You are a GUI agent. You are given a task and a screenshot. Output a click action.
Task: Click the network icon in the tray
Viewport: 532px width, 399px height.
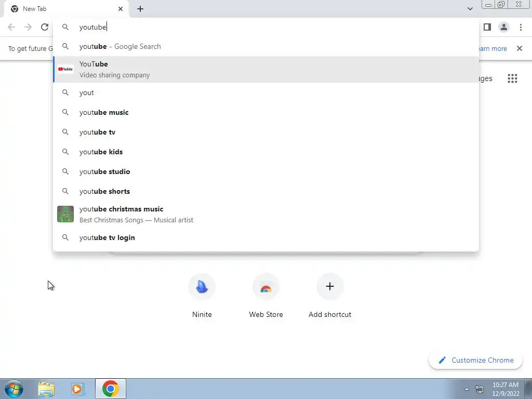[480, 389]
